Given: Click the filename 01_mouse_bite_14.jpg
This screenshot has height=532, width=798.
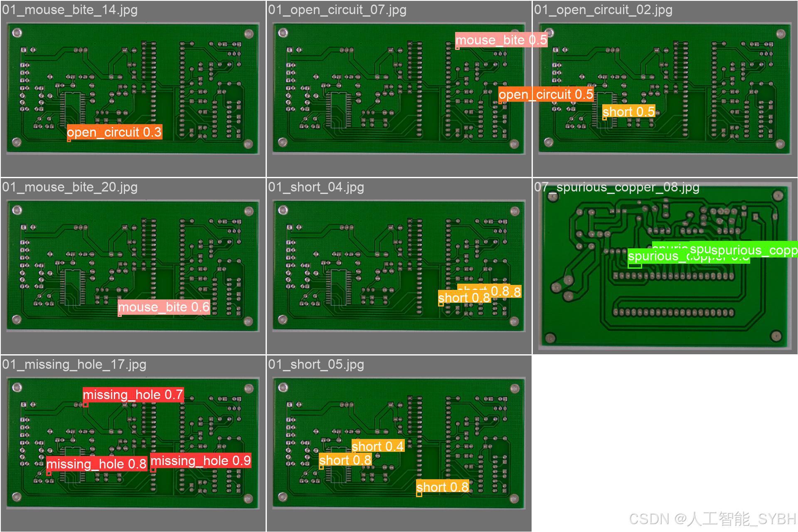Looking at the screenshot, I should click(69, 10).
